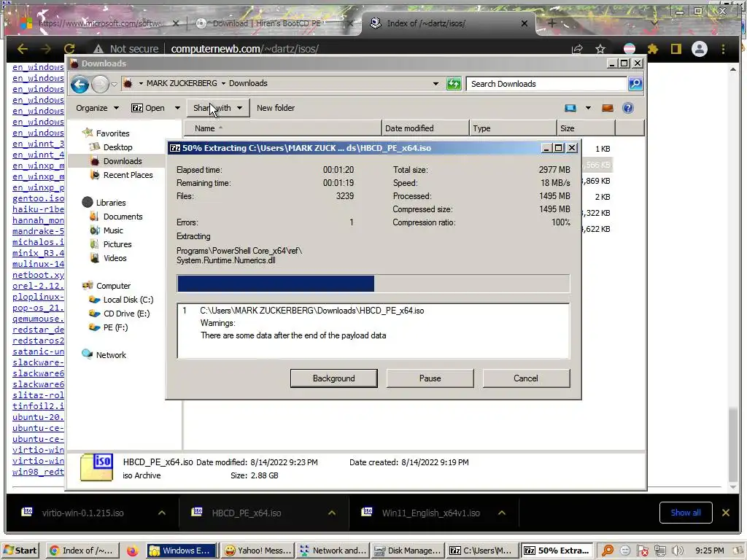
Task: Expand the Organize dropdown menu
Action: tap(98, 108)
